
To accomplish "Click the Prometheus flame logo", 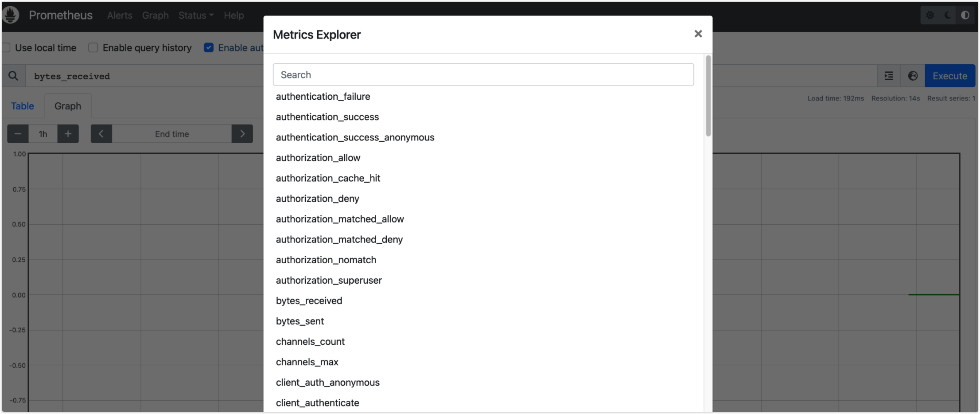I will tap(11, 15).
